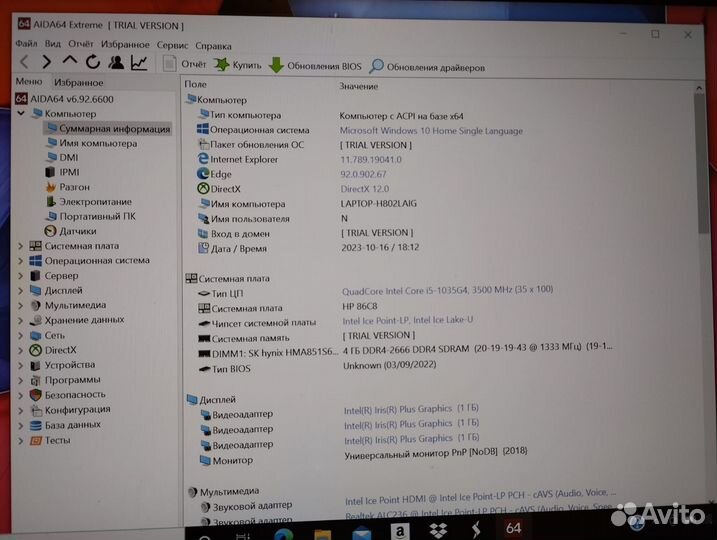Refresh the page with the circular arrow icon
The image size is (717, 540).
click(93, 62)
